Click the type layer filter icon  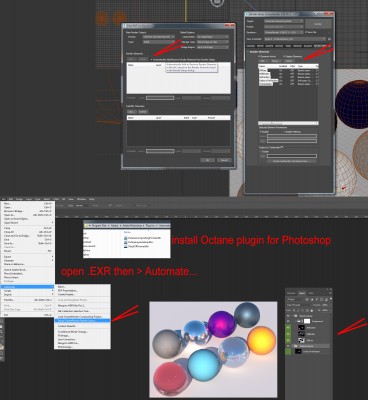click(317, 300)
